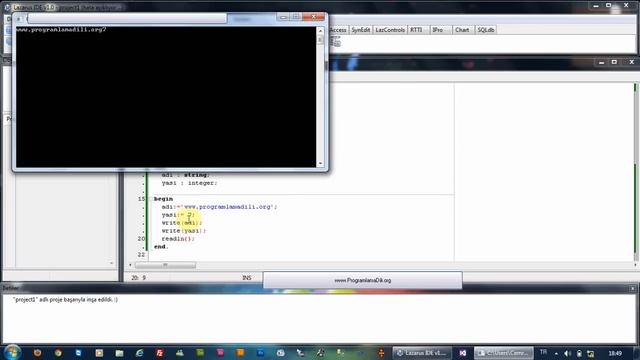640x360 pixels.
Task: Open the Visual Studio taskbar icon
Action: tap(462, 353)
